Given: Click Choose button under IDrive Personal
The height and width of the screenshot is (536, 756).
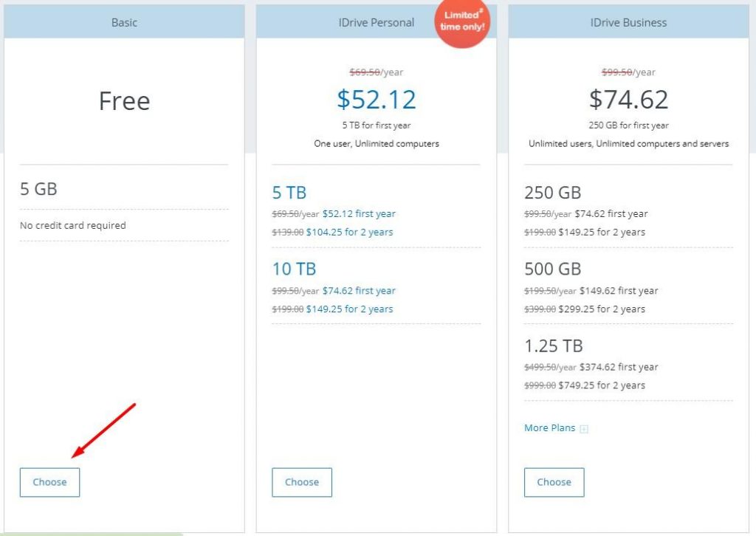Looking at the screenshot, I should (x=302, y=482).
